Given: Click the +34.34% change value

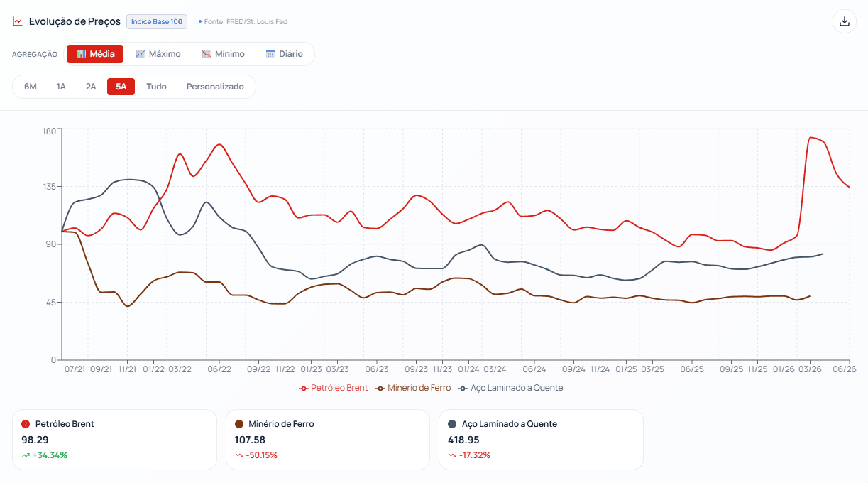Looking at the screenshot, I should (50, 455).
